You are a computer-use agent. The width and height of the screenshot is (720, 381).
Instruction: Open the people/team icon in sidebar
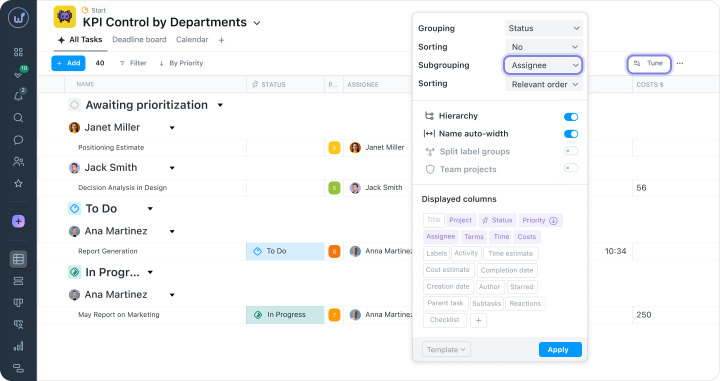pyautogui.click(x=18, y=162)
